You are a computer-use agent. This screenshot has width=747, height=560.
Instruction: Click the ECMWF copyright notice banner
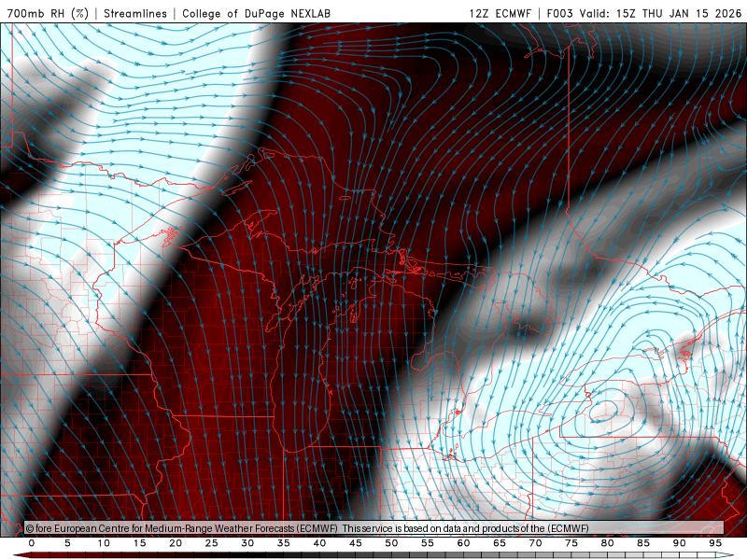pyautogui.click(x=374, y=527)
